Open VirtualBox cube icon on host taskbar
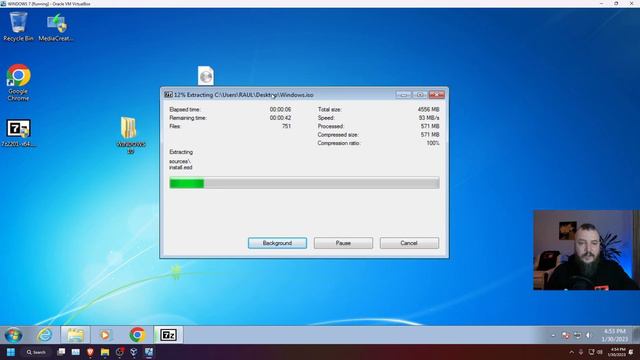640x360 pixels. coord(134,352)
